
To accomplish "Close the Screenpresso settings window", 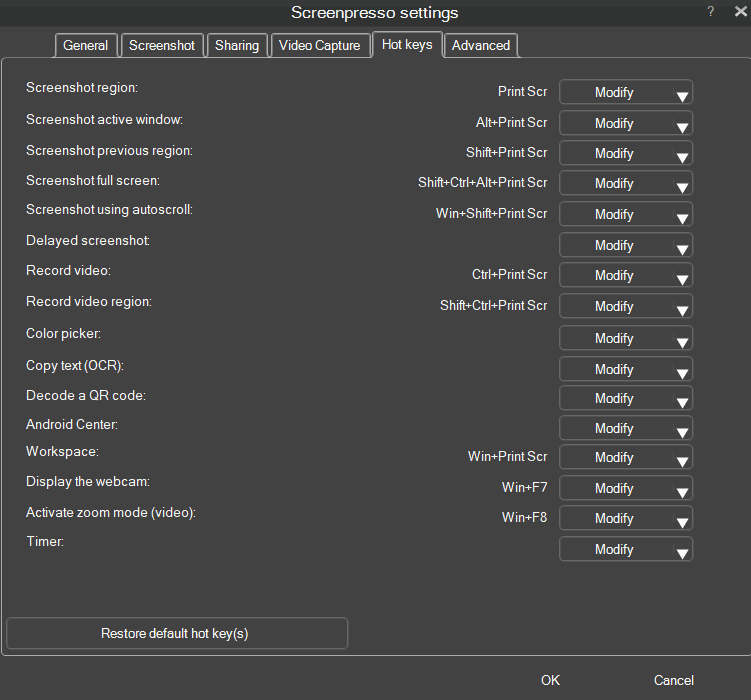I will (740, 11).
